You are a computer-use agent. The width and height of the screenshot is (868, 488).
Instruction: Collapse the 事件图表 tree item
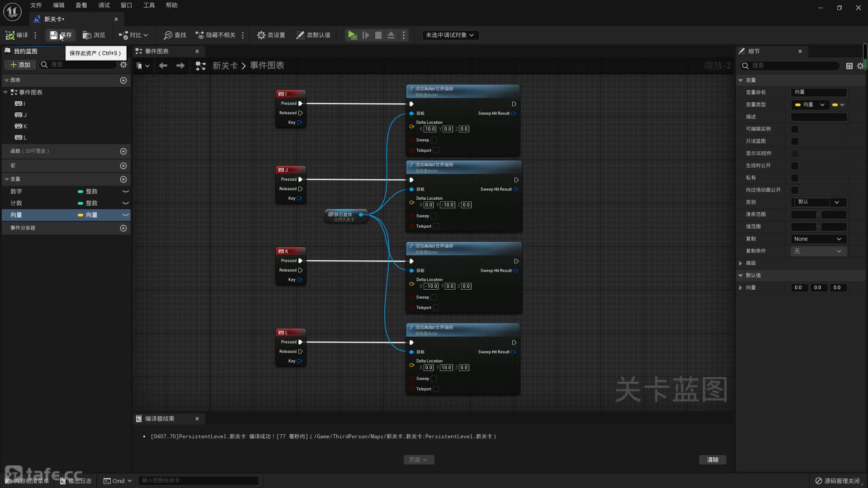(6, 92)
